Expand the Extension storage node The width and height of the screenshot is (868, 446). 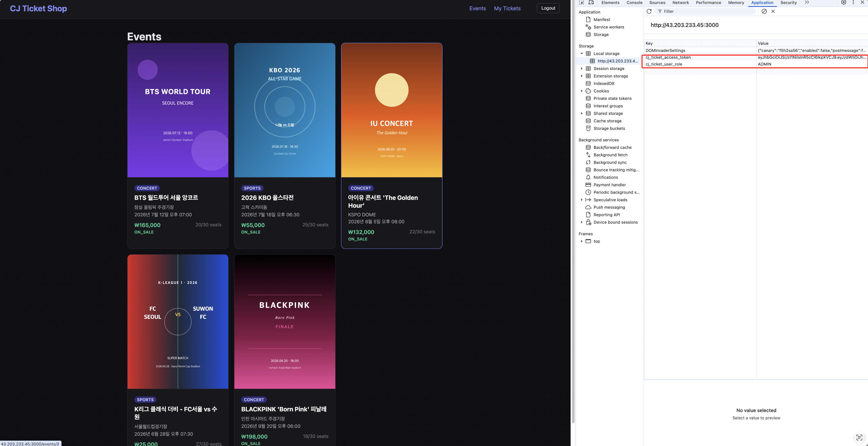(582, 76)
